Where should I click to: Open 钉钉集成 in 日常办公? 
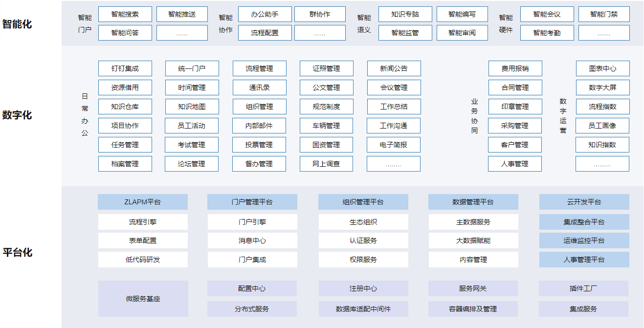point(125,68)
